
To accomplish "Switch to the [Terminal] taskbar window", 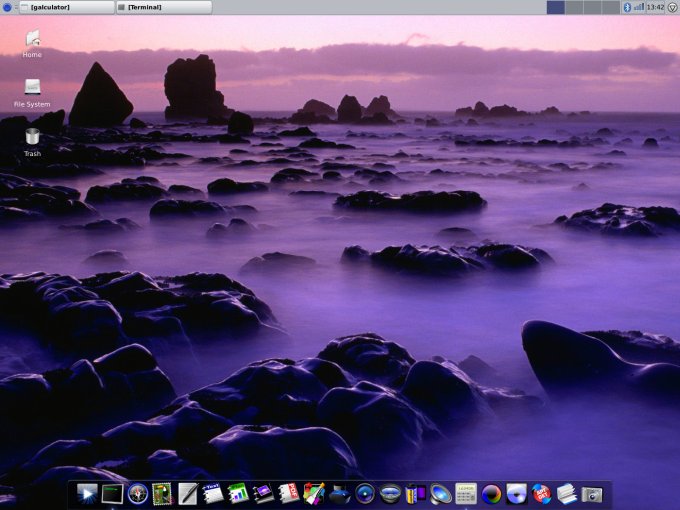I will coord(163,7).
